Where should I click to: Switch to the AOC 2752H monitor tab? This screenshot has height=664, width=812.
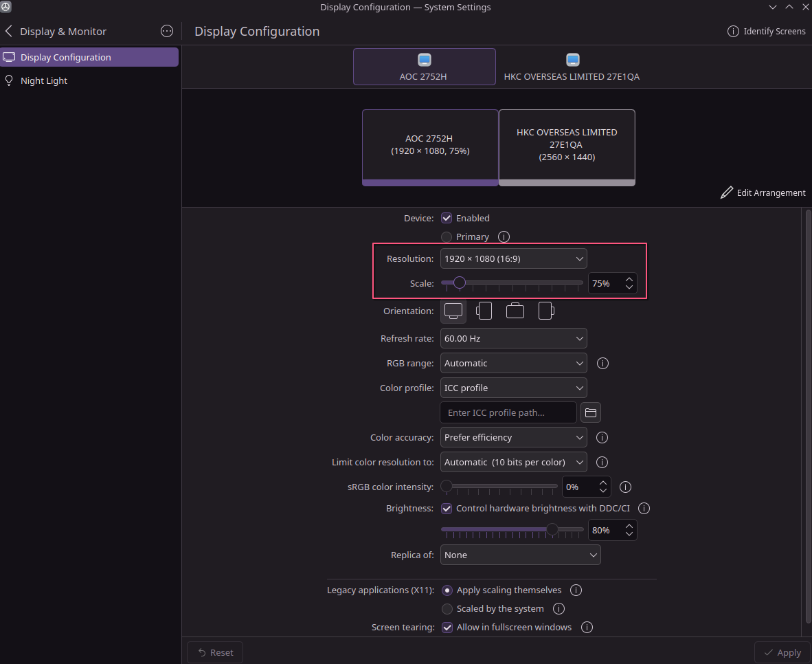pyautogui.click(x=424, y=67)
